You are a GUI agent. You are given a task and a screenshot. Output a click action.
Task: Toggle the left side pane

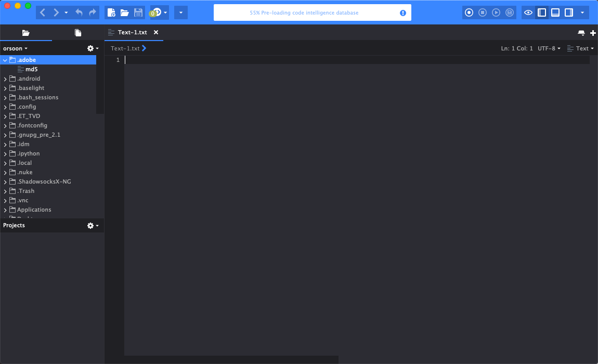541,12
